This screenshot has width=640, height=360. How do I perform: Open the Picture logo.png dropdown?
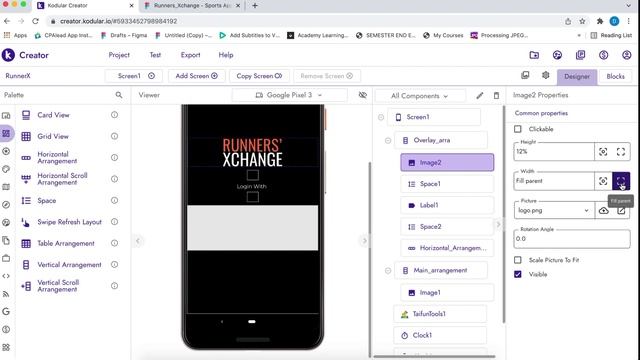tap(553, 211)
